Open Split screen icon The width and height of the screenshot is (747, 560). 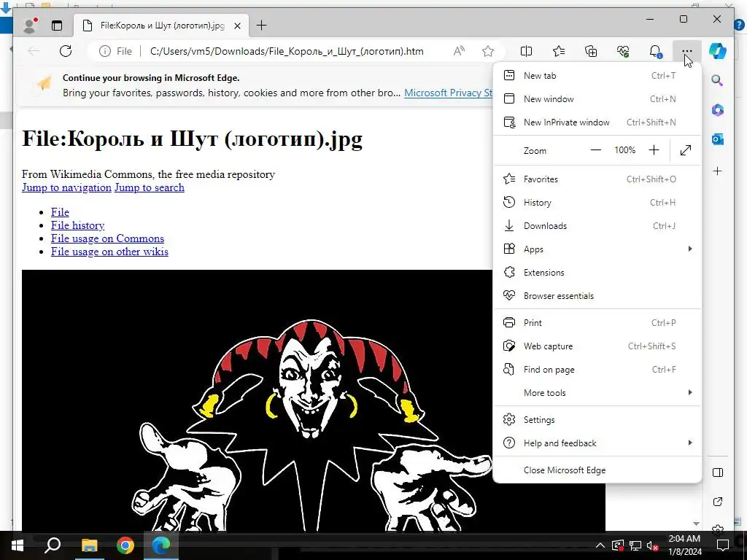pos(527,51)
